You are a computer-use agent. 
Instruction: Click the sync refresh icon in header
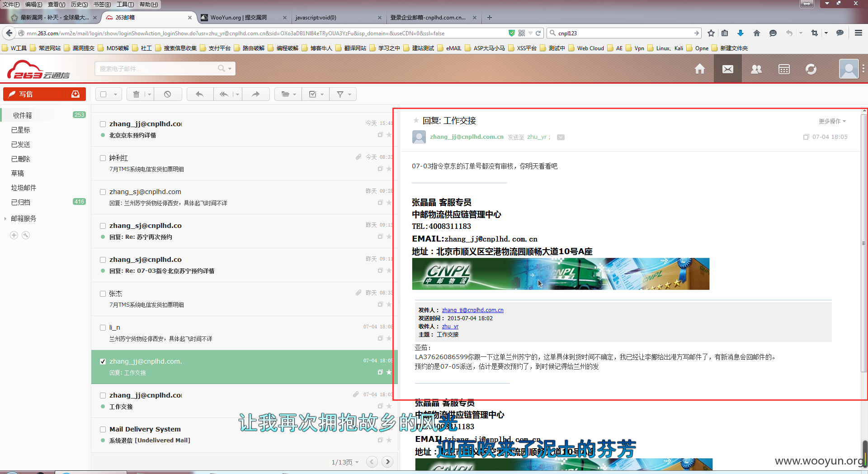coord(811,69)
